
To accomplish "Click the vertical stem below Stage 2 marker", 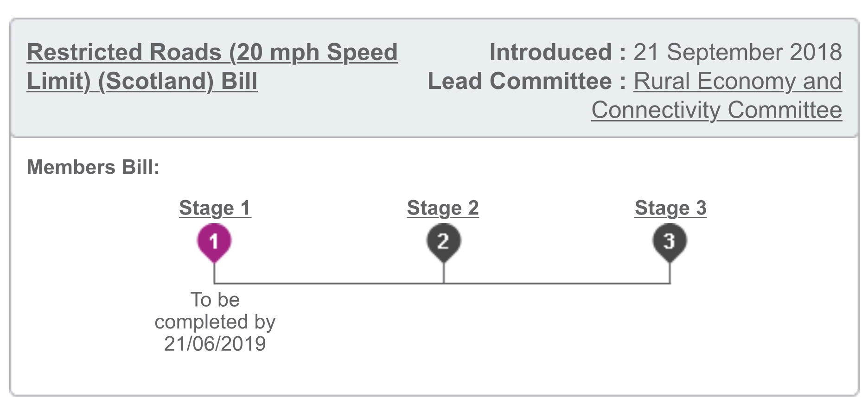I will 444,273.
